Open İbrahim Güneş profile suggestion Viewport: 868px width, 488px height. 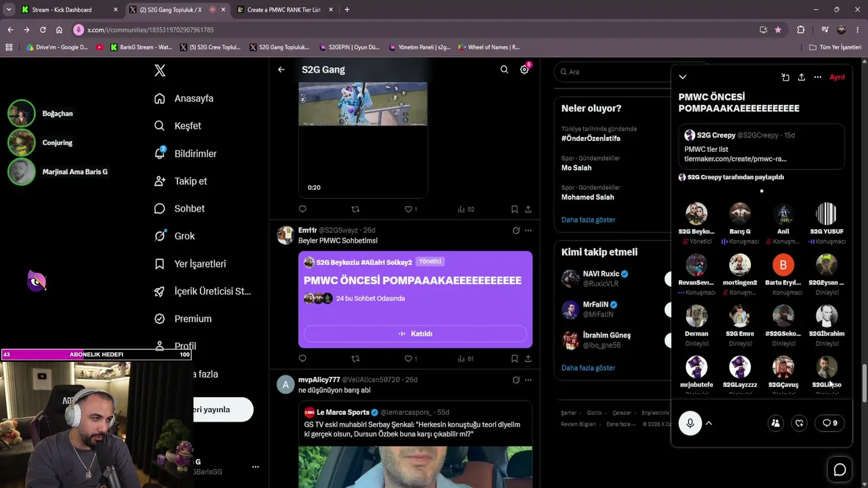click(x=607, y=335)
